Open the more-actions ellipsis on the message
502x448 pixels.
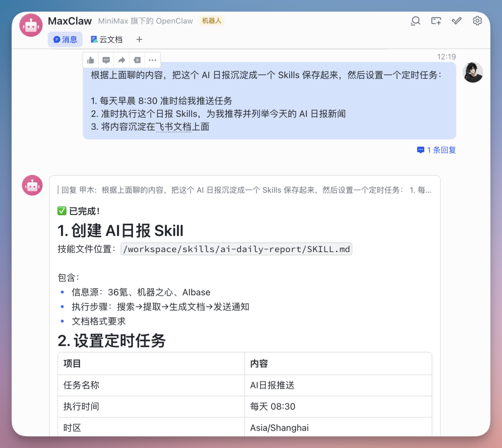[152, 60]
